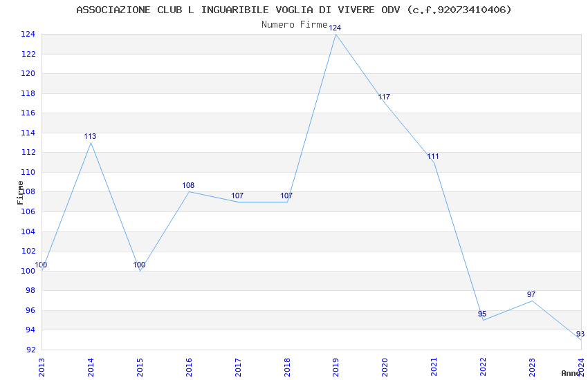Click the 116 y-axis tick label

28,113
